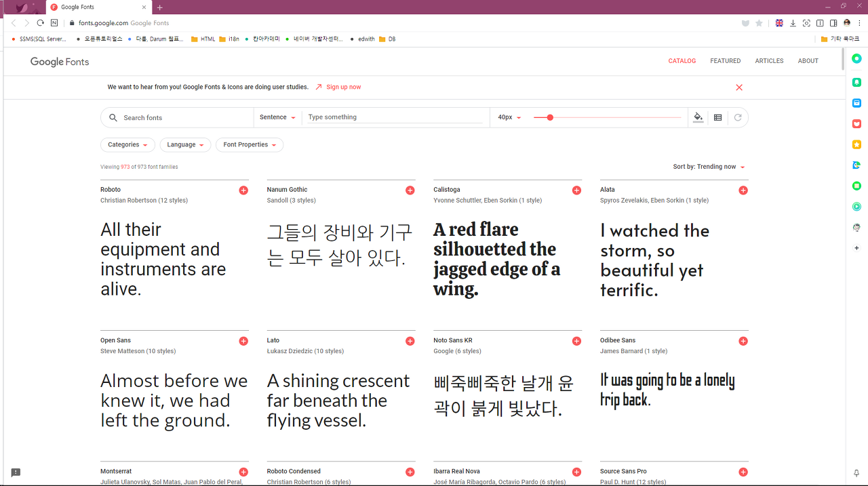Open the Nanum Gothic font title
Screen dimensions: 868x486
click(287, 190)
